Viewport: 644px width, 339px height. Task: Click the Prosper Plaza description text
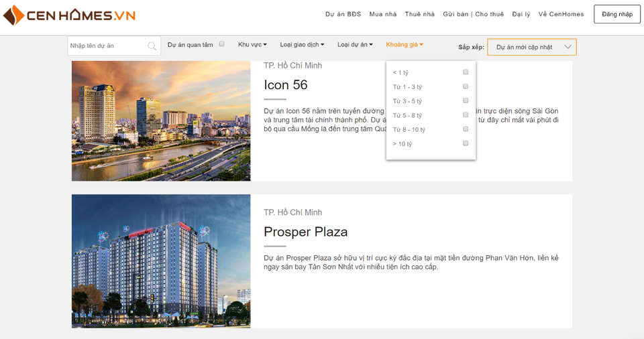click(x=411, y=262)
